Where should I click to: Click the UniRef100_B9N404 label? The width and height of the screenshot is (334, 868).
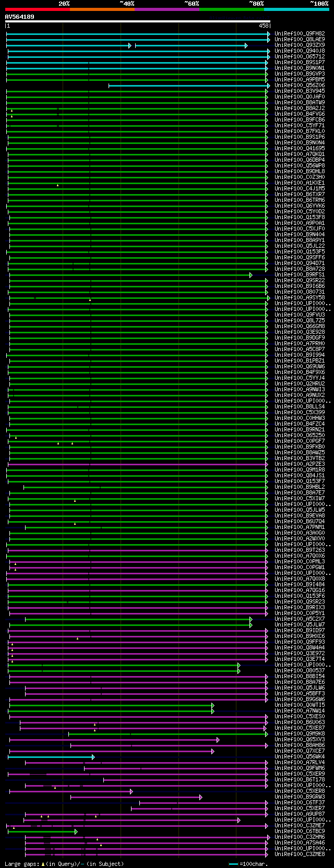tap(300, 235)
